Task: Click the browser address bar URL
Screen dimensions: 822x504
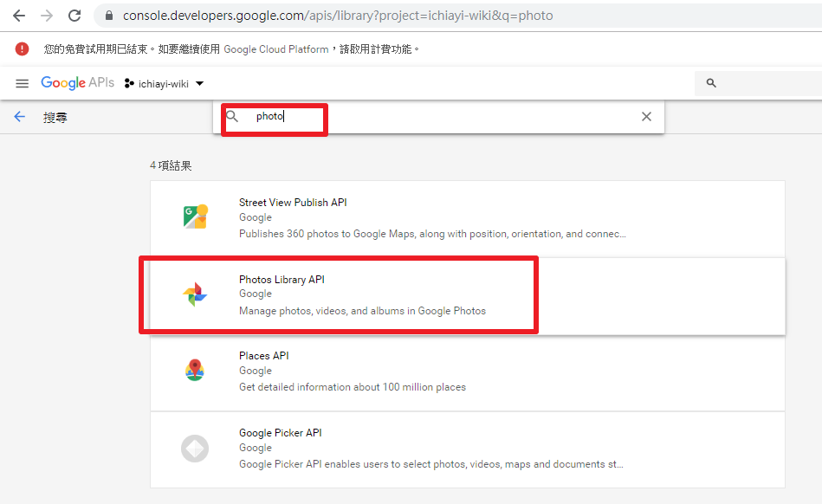Action: pos(338,16)
